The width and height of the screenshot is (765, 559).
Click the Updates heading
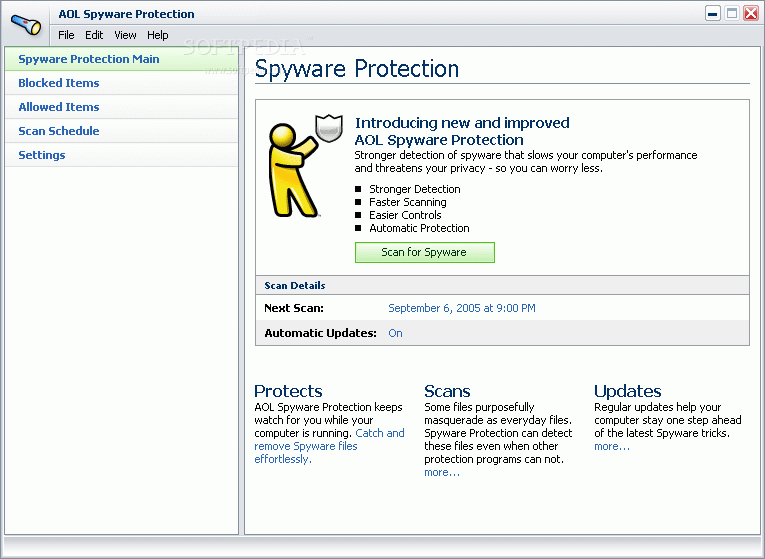pyautogui.click(x=627, y=391)
